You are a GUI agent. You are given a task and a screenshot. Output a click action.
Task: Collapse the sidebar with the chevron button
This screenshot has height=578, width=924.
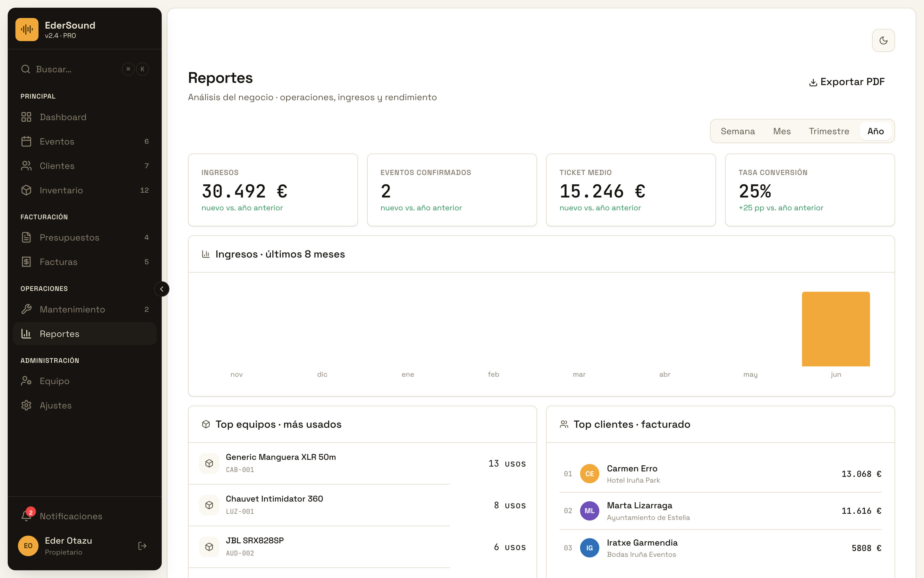[x=161, y=289]
